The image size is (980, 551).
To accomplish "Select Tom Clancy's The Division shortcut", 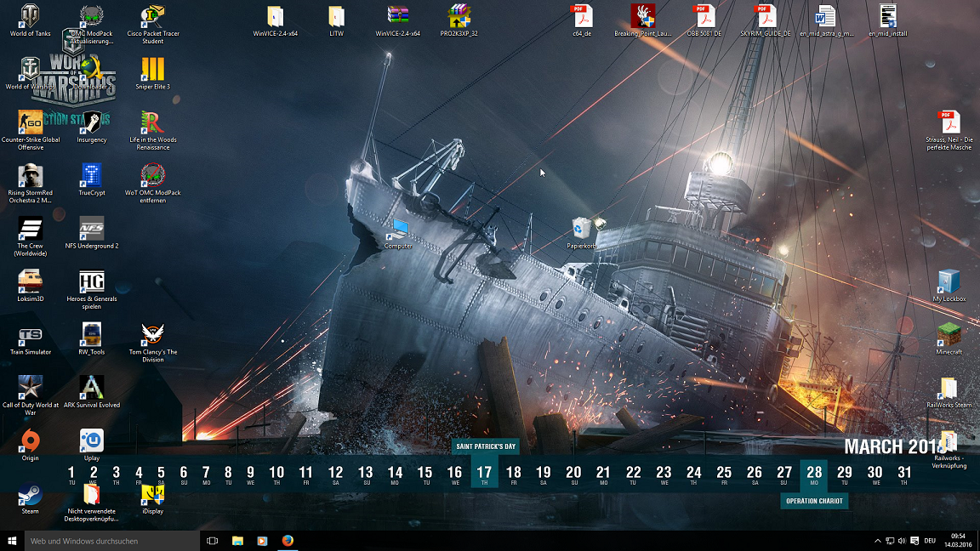I will coord(152,343).
